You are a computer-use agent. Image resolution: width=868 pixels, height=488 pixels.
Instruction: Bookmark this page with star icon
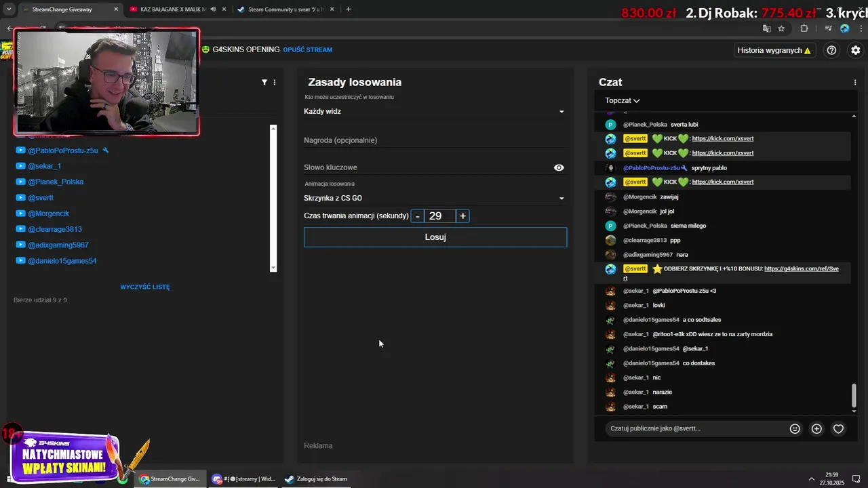[781, 28]
